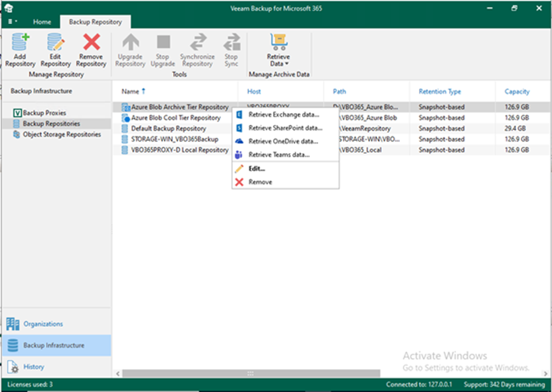Choose Retrieve OneDrive data menu entry
552x392 pixels.
285,141
